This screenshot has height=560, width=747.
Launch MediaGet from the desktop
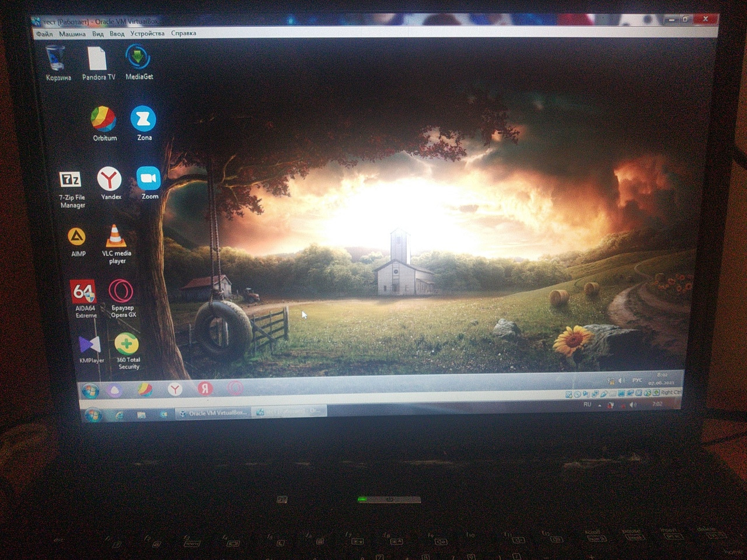[139, 62]
